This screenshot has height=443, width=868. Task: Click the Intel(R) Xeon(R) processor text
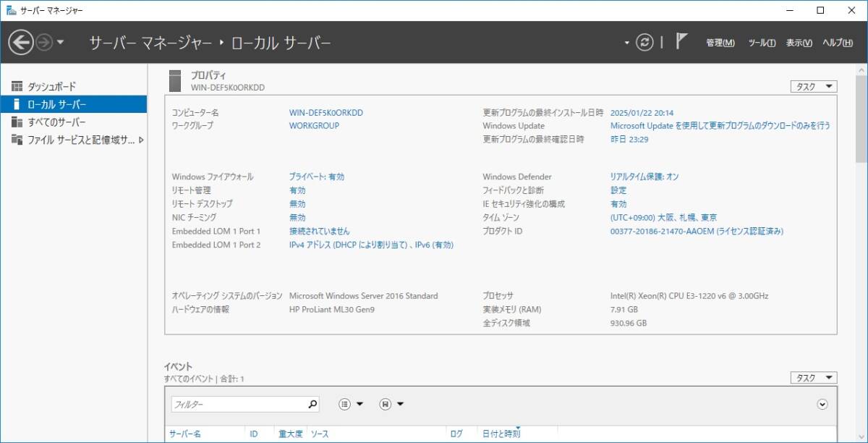[x=689, y=296]
